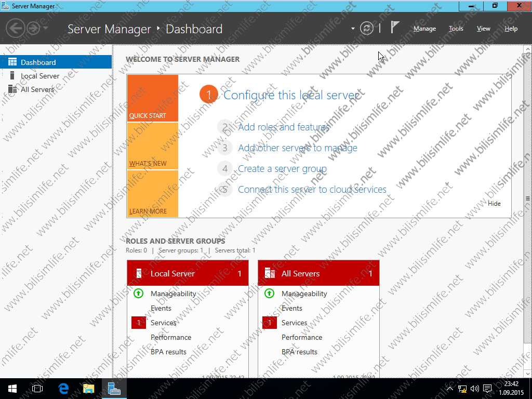The height and width of the screenshot is (399, 532).
Task: Open Performance in All Servers tile
Action: [x=302, y=337]
